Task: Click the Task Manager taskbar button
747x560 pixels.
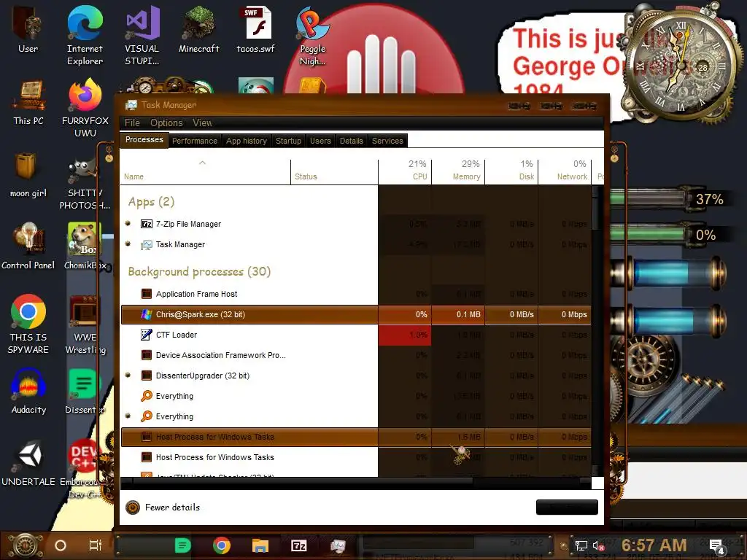Action: [x=338, y=545]
